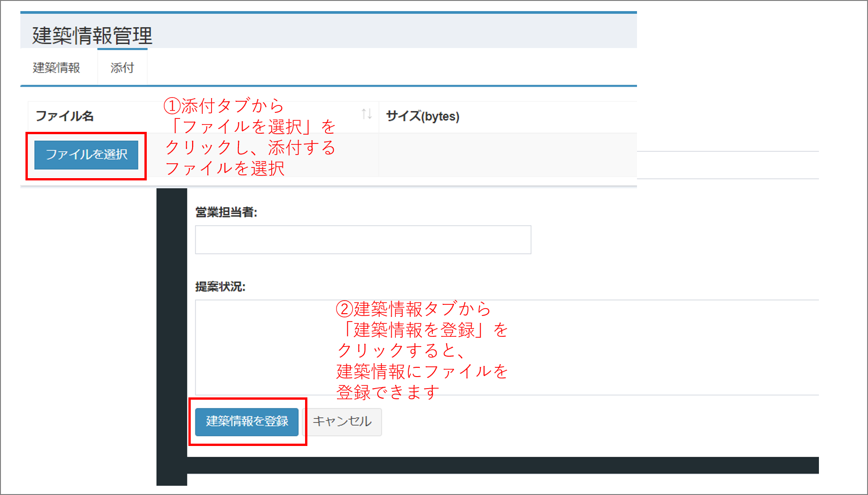Click the 提案状況 field label
This screenshot has height=495, width=868.
click(x=220, y=287)
